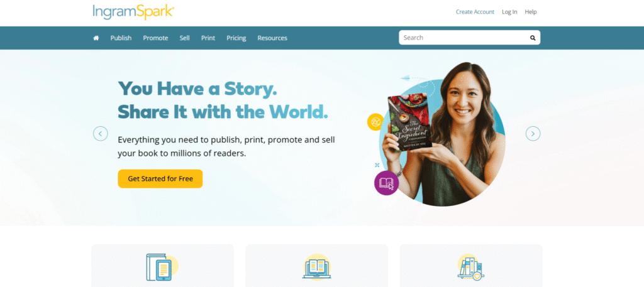Click the laptop open-book card icon
Viewport: 644px width, 287px height.
[x=317, y=267]
